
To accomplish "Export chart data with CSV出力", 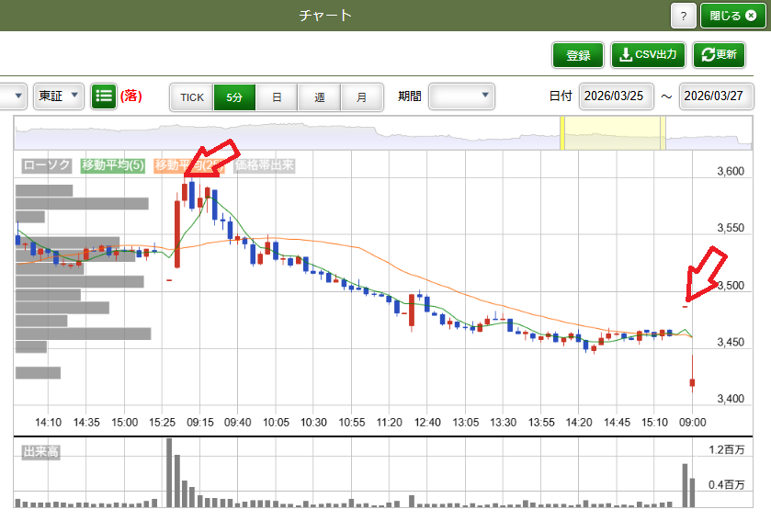I will click(x=648, y=55).
